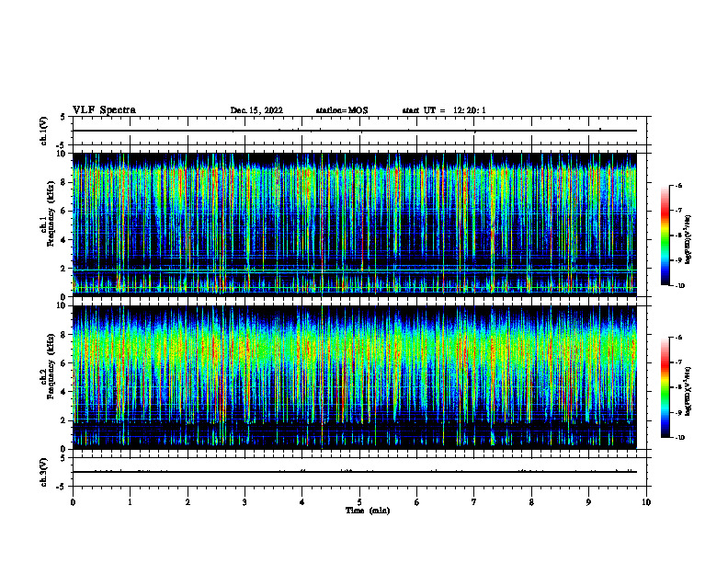Click the ch.1 voltage waveform trace panel
The height and width of the screenshot is (563, 728).
(x=359, y=131)
